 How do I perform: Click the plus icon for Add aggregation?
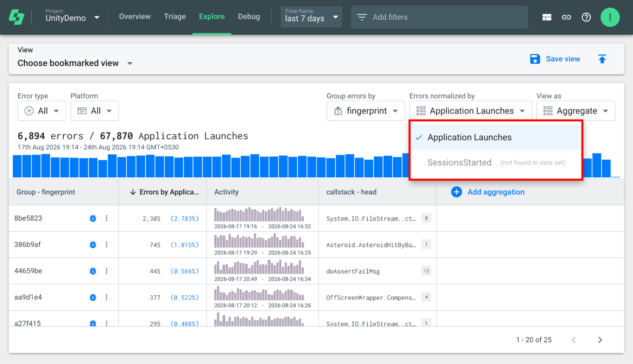[456, 192]
